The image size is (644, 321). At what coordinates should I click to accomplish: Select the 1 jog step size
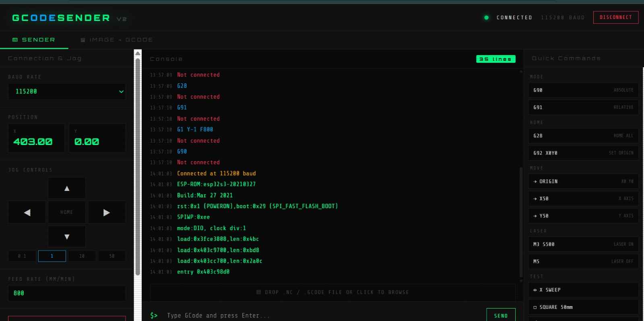(52, 256)
